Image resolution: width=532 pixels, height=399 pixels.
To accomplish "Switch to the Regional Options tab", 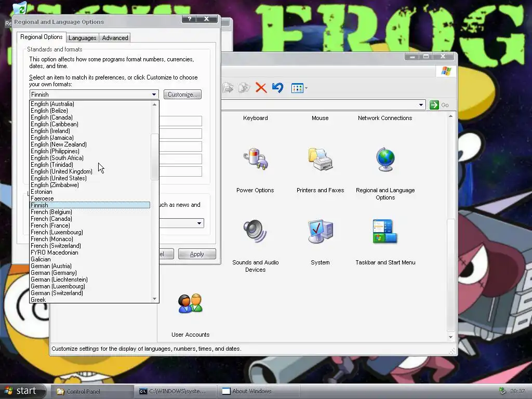I will (42, 37).
